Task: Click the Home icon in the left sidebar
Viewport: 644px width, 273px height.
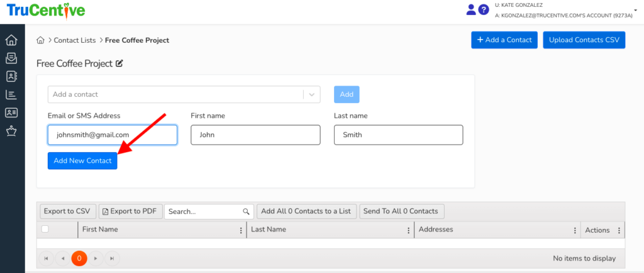Action: (11, 40)
